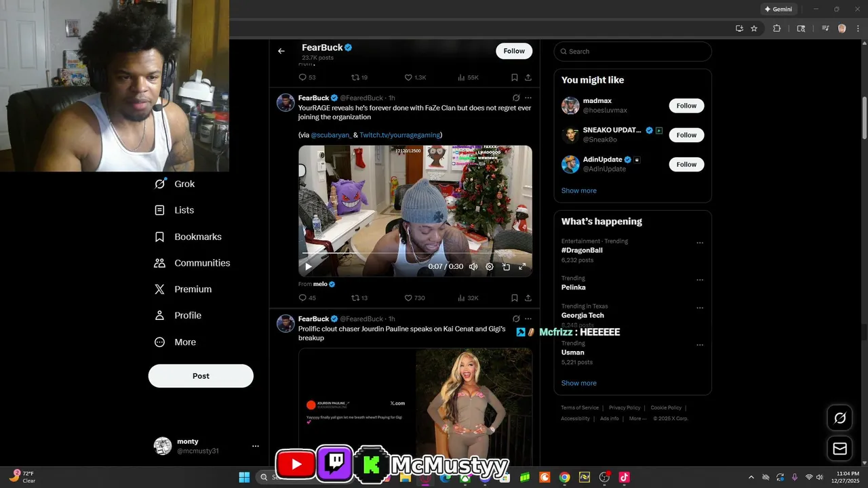The width and height of the screenshot is (868, 488).
Task: Open account menu dots beside monty
Action: pyautogui.click(x=256, y=446)
